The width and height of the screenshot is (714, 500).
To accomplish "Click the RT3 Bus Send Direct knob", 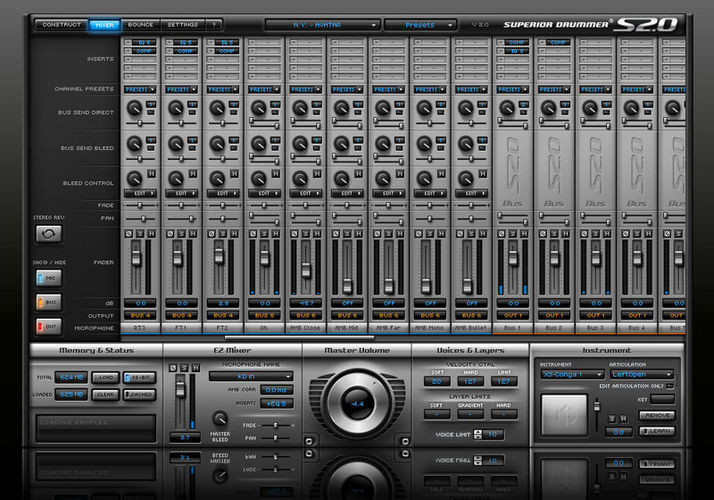I will (134, 108).
